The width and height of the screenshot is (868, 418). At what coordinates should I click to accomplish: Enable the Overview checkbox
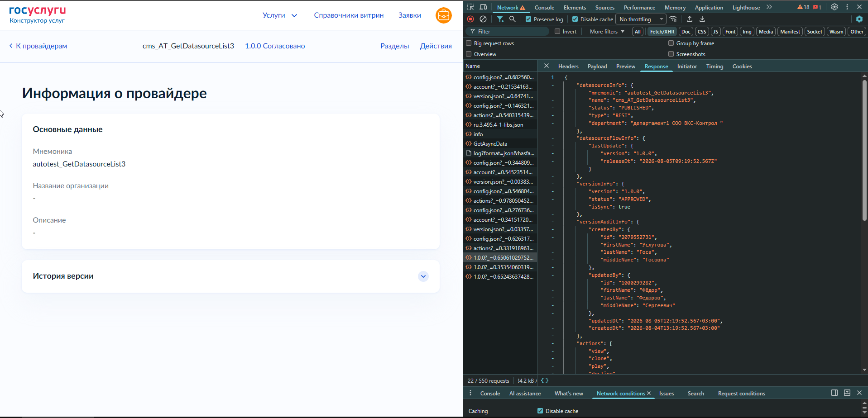point(469,54)
